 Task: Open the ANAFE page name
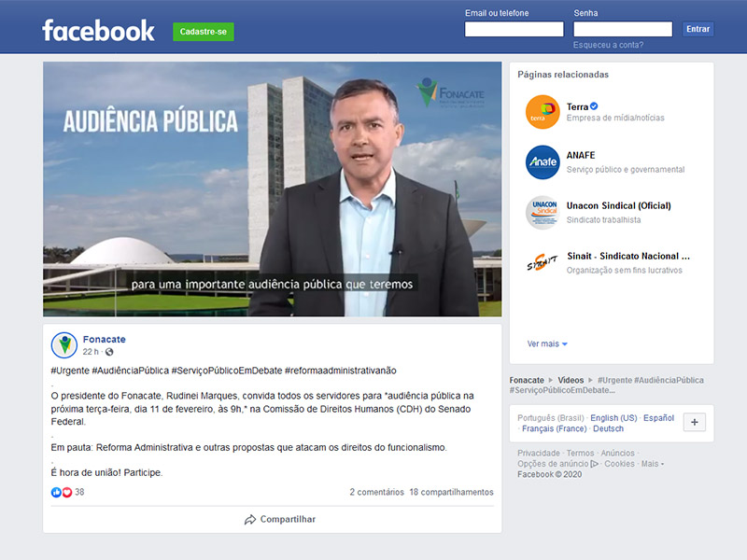pos(581,155)
